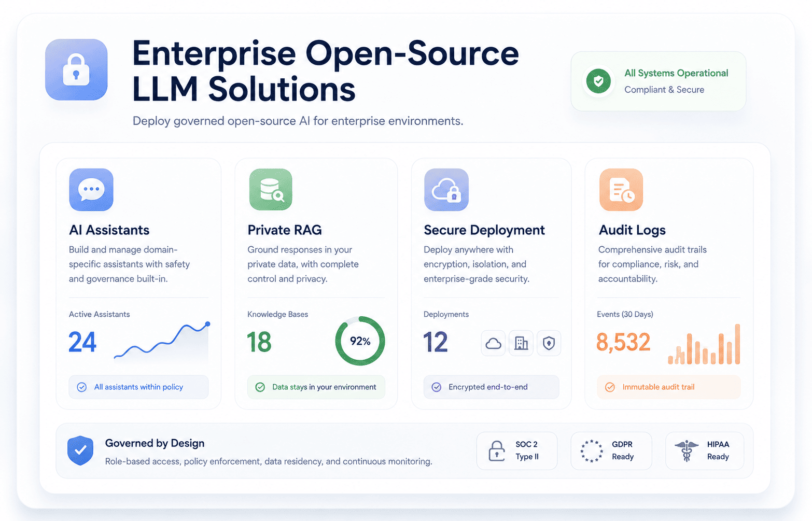Screen dimensions: 812x521
Task: Select the cloud deployment type icon
Action: pos(493,343)
